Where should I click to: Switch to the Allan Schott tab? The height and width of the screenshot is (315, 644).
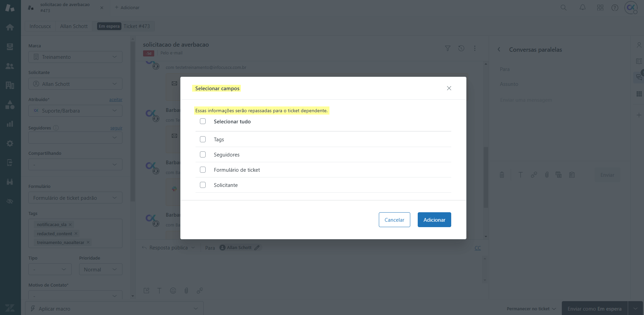[74, 26]
